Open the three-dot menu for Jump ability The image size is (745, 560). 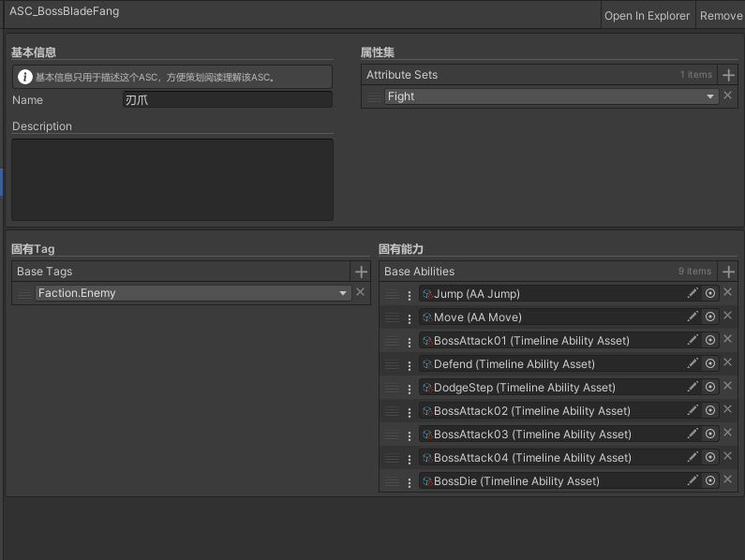click(x=410, y=295)
